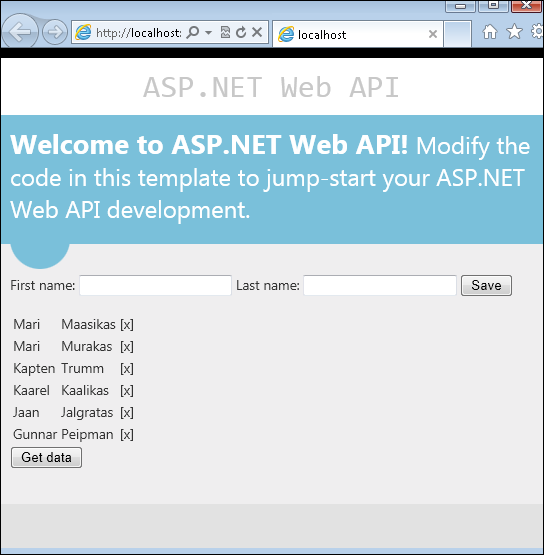Image resolution: width=544 pixels, height=555 pixels.
Task: Minimize the browser window
Action: (x=460, y=6)
